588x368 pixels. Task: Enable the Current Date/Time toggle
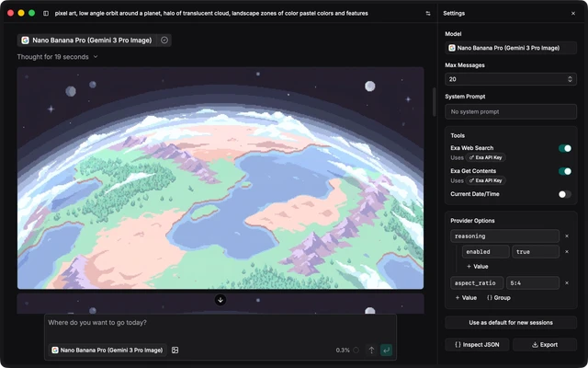point(565,194)
